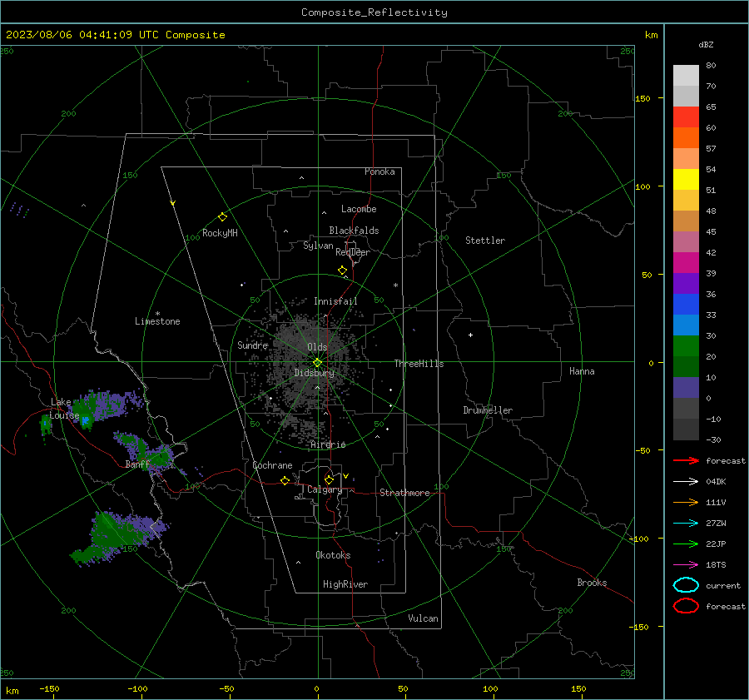Click the asterisk marker above Limestone
The width and height of the screenshot is (749, 700).
tap(157, 314)
